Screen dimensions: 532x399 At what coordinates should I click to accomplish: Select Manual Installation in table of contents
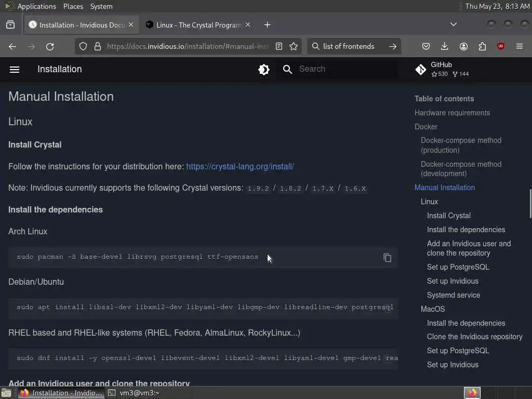pyautogui.click(x=445, y=188)
